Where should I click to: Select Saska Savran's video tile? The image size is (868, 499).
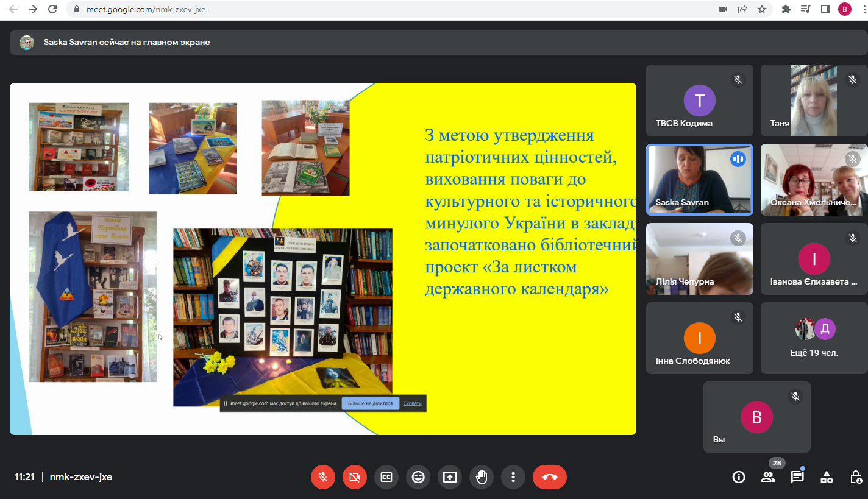point(699,180)
